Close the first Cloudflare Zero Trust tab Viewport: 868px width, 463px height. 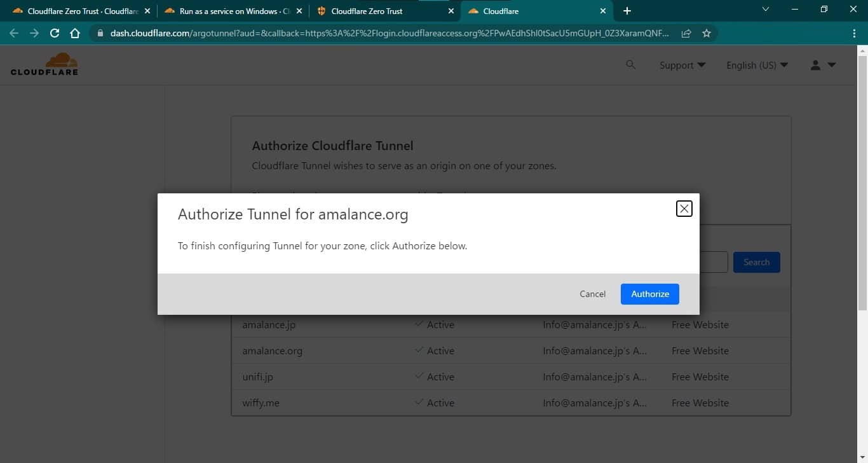pos(147,11)
